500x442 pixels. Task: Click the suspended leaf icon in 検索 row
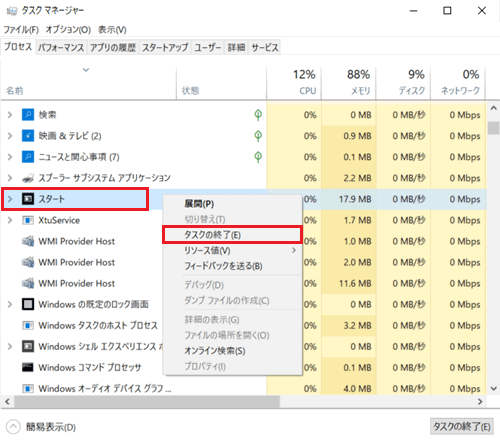[258, 115]
